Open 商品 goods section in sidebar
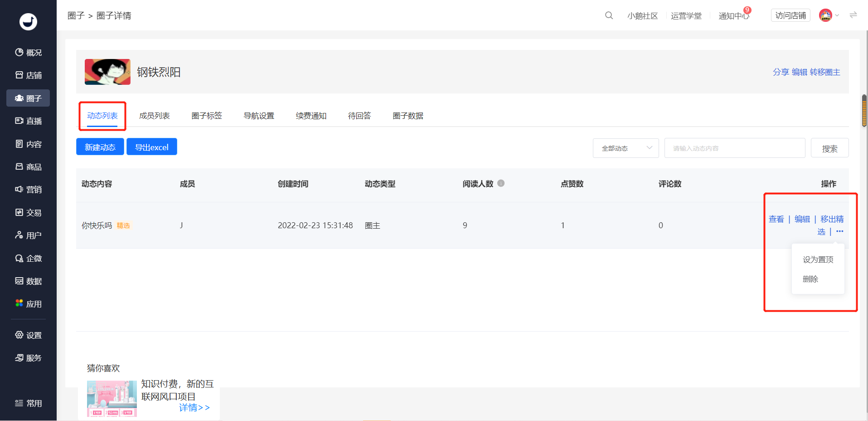 click(28, 167)
